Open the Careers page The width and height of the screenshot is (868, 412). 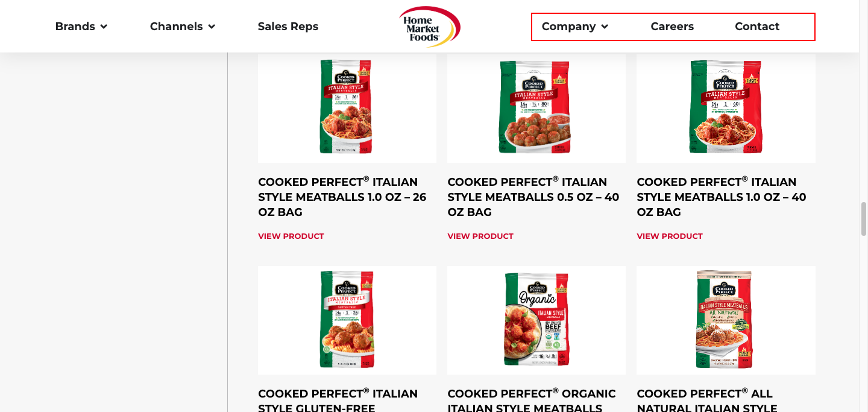pyautogui.click(x=672, y=27)
